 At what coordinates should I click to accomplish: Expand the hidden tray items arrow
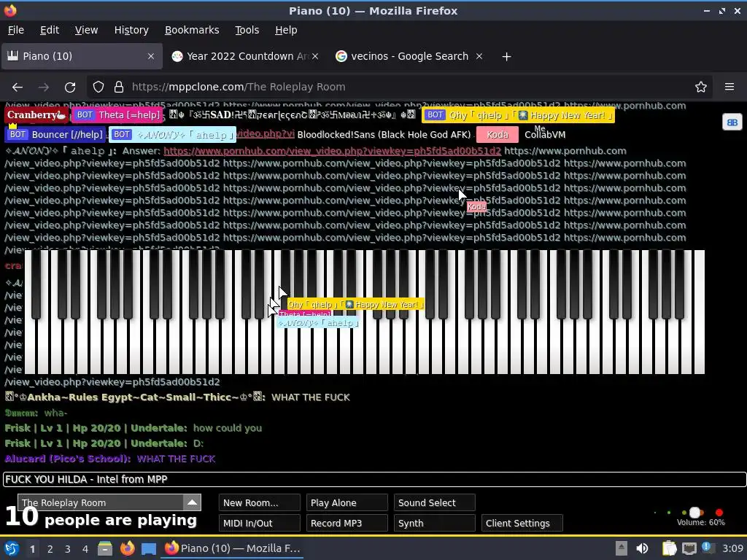[621, 548]
